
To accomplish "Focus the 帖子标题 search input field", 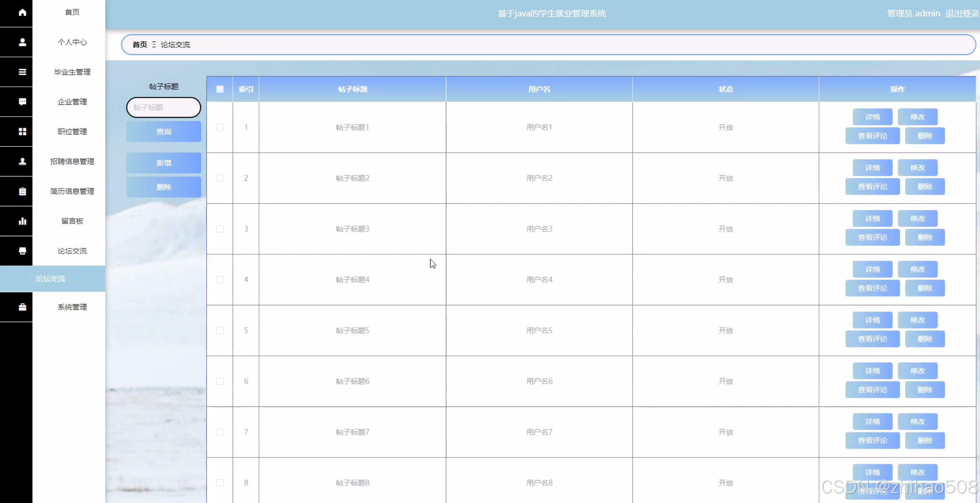I will coord(164,108).
